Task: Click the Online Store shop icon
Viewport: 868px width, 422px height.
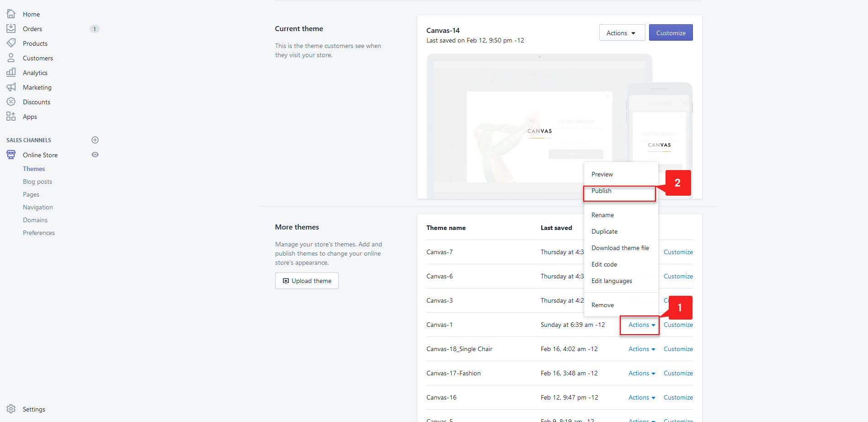Action: [11, 155]
